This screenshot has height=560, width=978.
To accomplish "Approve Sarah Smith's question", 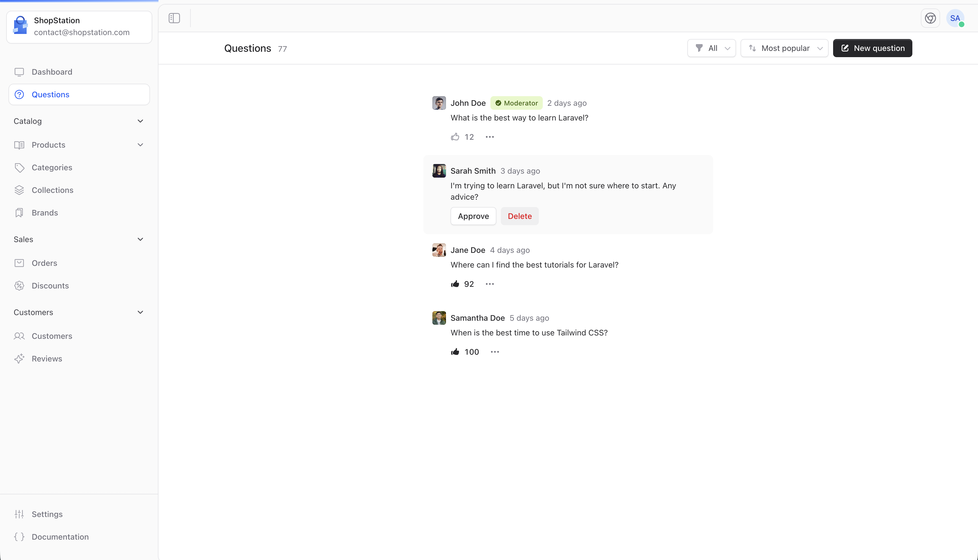I will click(473, 216).
